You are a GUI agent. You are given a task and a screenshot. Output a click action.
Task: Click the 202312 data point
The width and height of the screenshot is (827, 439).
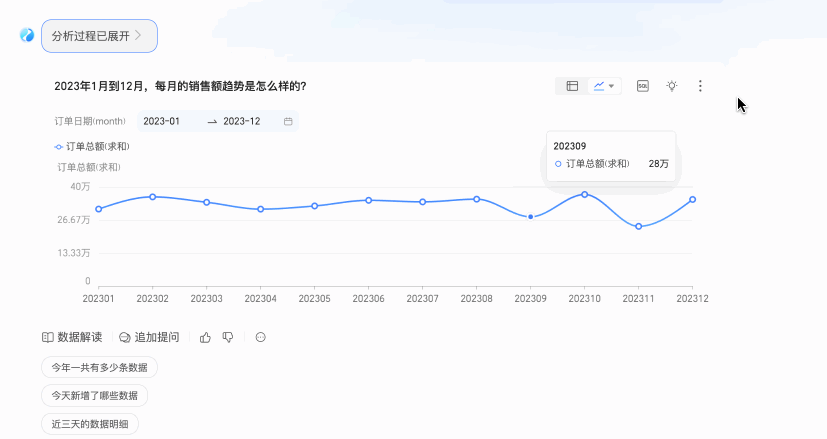(693, 199)
